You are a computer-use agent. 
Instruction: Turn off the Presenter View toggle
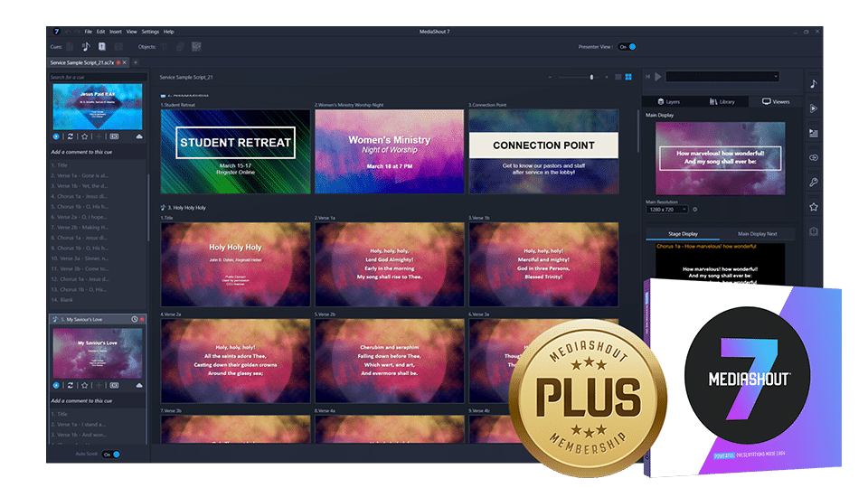coord(628,46)
